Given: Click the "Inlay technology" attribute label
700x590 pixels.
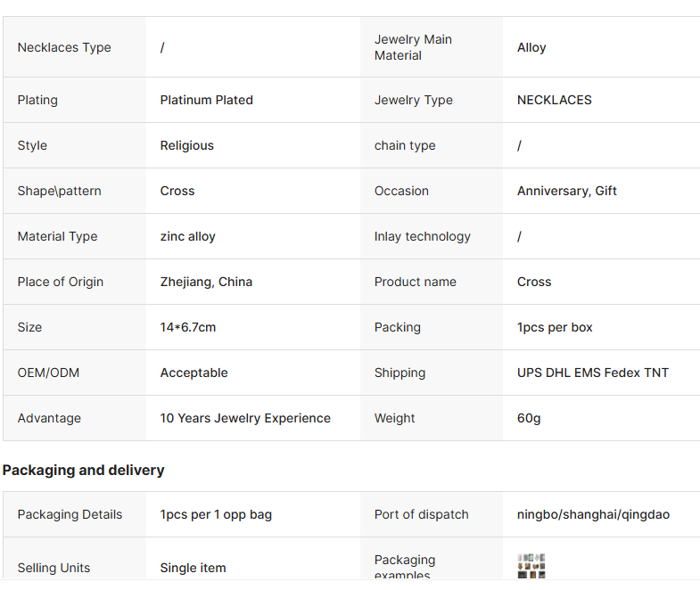Looking at the screenshot, I should (x=422, y=236).
